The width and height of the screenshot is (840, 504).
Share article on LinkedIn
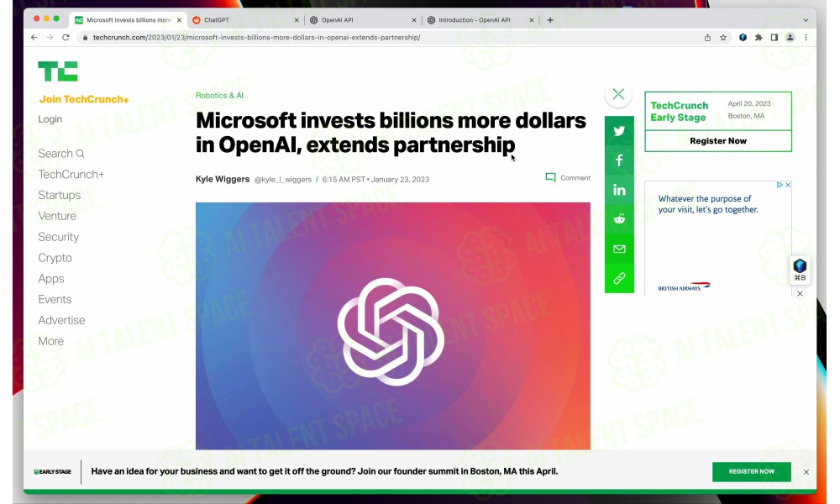619,190
